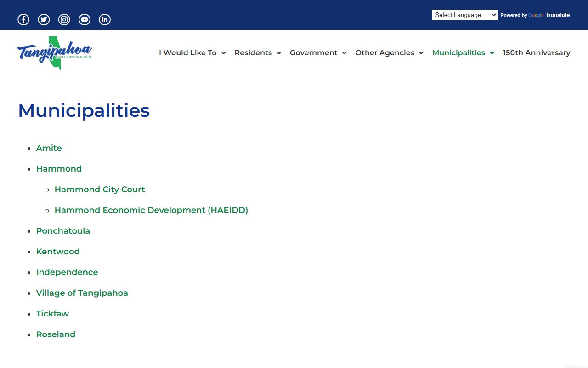Open the Tickfaw link
Viewport: 588px width, 368px height.
[x=52, y=314]
